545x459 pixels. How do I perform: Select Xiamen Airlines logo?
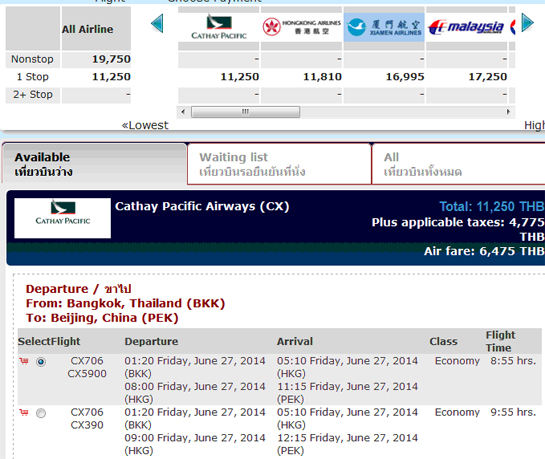[x=384, y=27]
